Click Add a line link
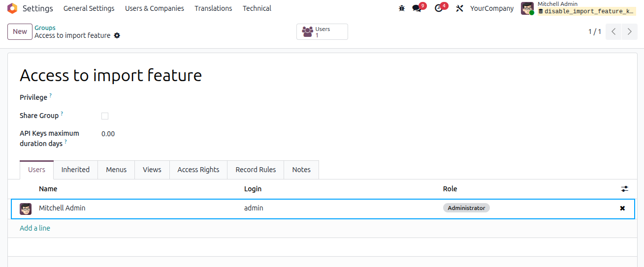The width and height of the screenshot is (644, 267). [x=35, y=228]
